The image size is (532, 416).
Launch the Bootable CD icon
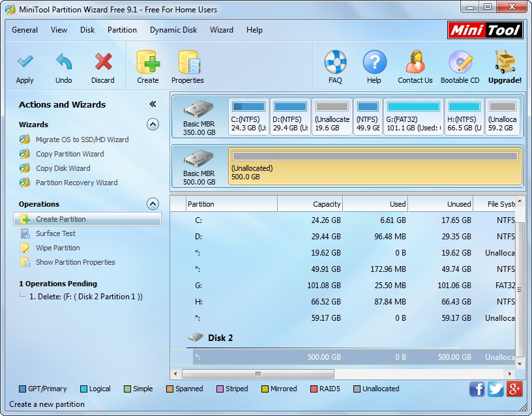click(x=460, y=62)
